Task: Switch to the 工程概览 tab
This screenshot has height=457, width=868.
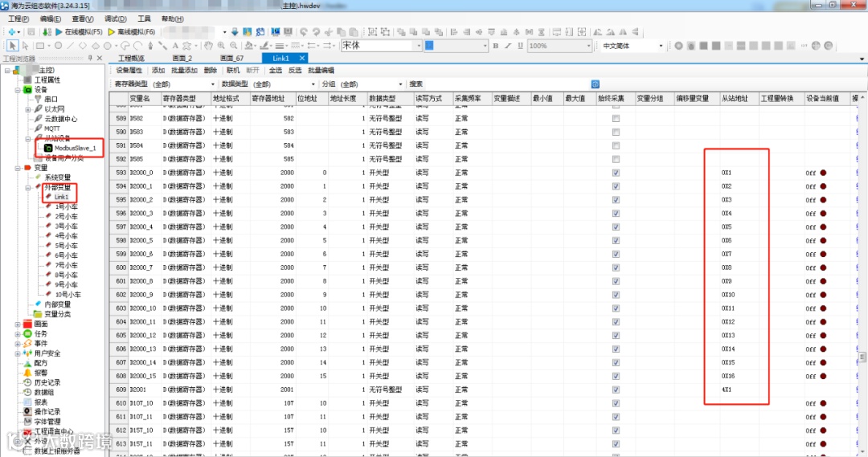Action: tap(131, 58)
